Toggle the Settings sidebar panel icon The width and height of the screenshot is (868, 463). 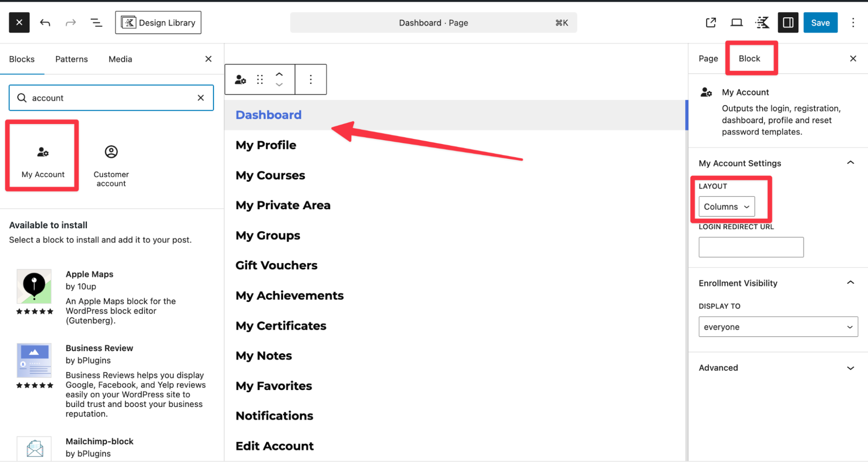(x=788, y=22)
